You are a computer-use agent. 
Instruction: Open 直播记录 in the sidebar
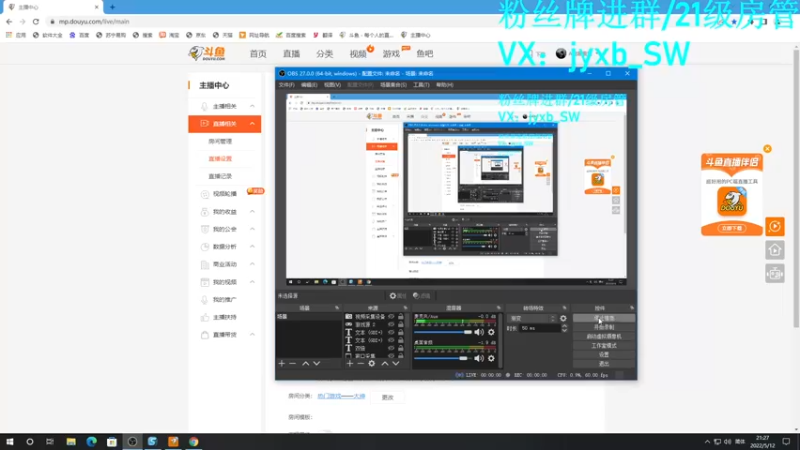click(220, 176)
